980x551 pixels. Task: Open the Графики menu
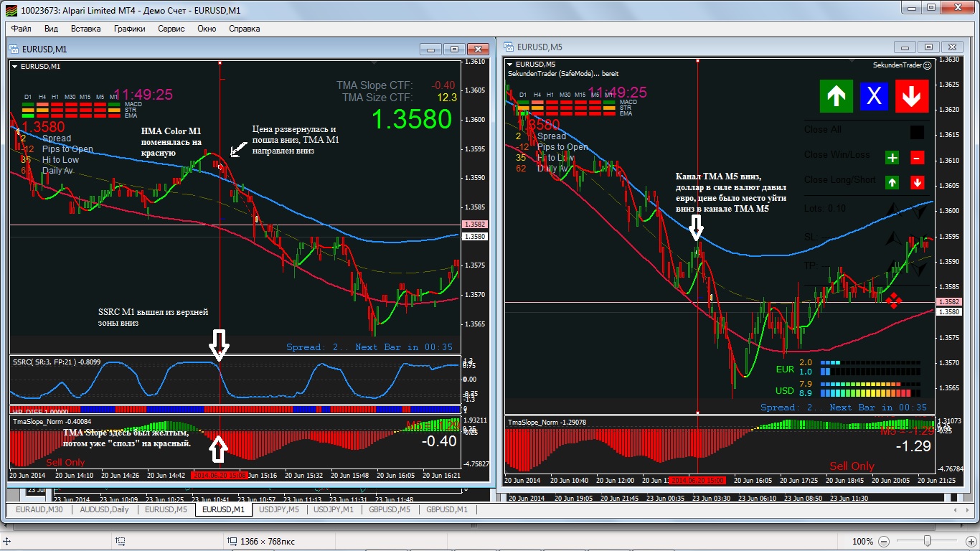coord(129,29)
